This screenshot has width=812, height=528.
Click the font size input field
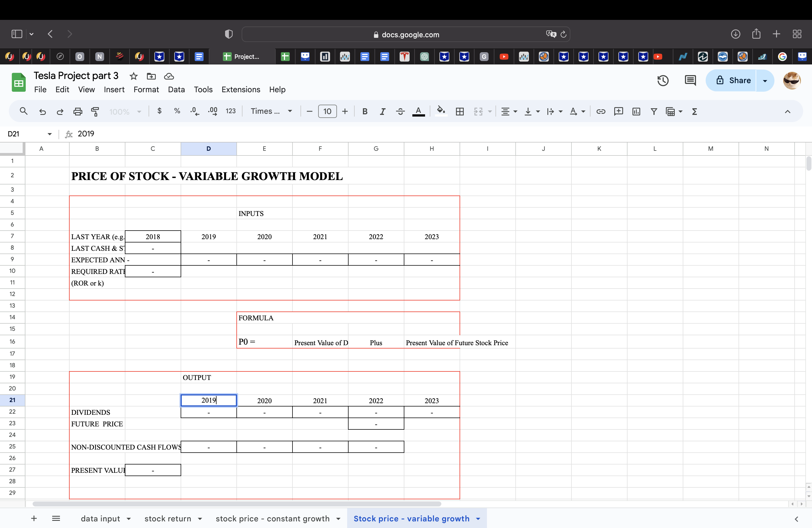327,111
